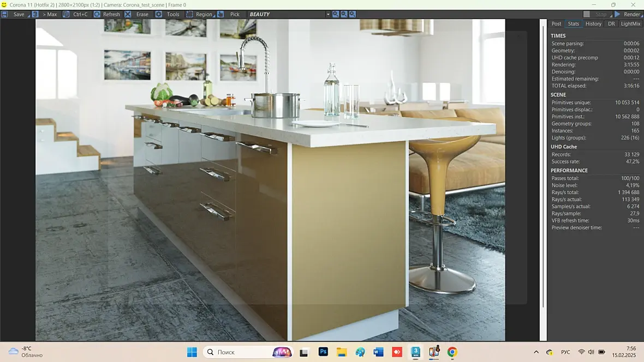644x362 pixels.
Task: Activate Region render selection
Action: pos(204,14)
